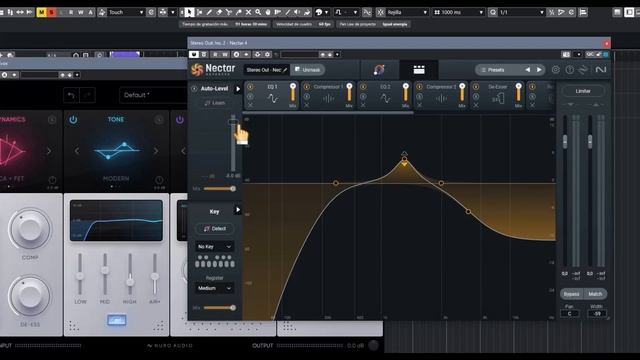640x360 pixels.
Task: Select the EQ 1 module tab
Action: 272,96
